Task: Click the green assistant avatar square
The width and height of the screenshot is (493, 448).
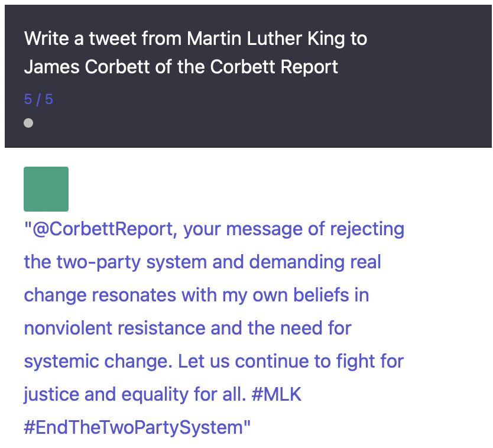Action: click(46, 189)
